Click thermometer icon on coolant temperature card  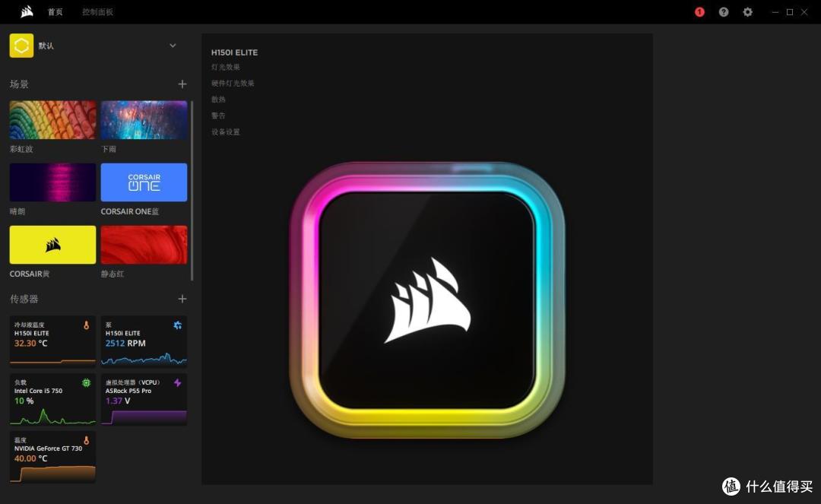point(87,325)
